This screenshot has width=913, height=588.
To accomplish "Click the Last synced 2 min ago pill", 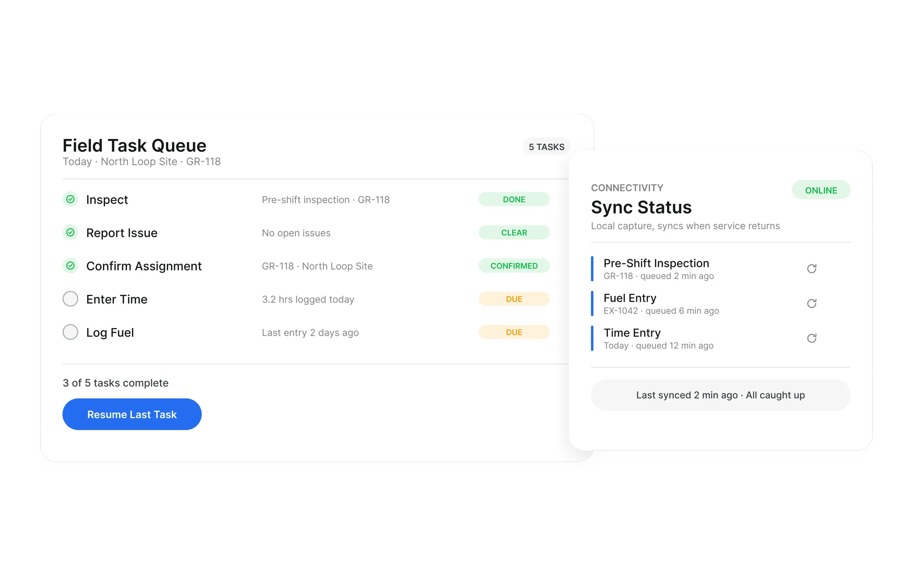I will [720, 395].
